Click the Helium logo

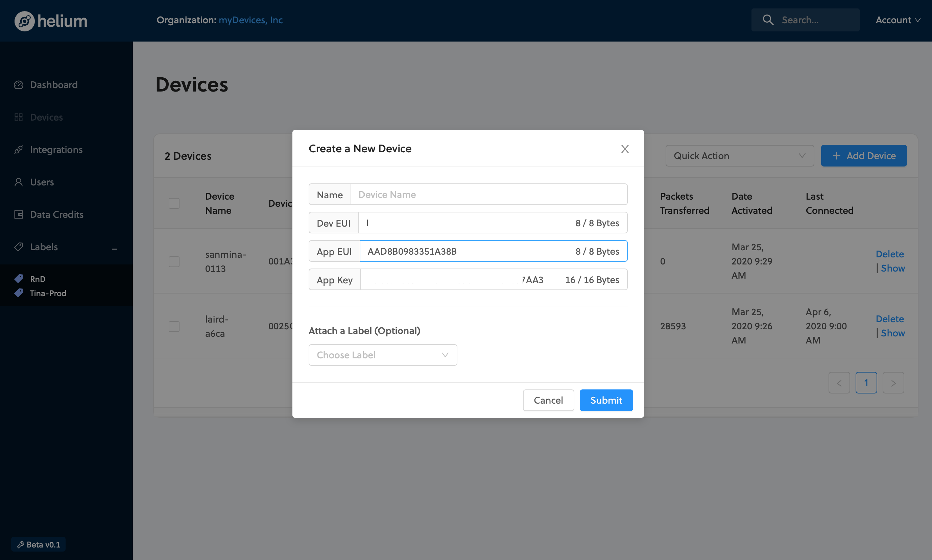pos(50,21)
